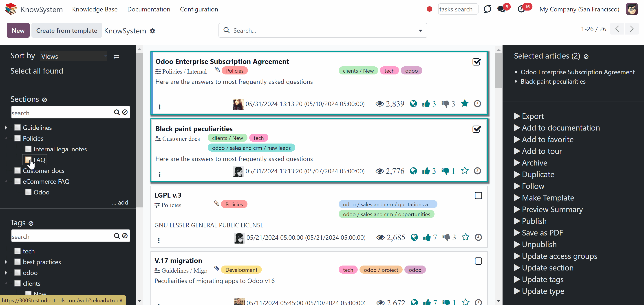
Task: Go to the previous page arrow
Action: click(x=617, y=29)
